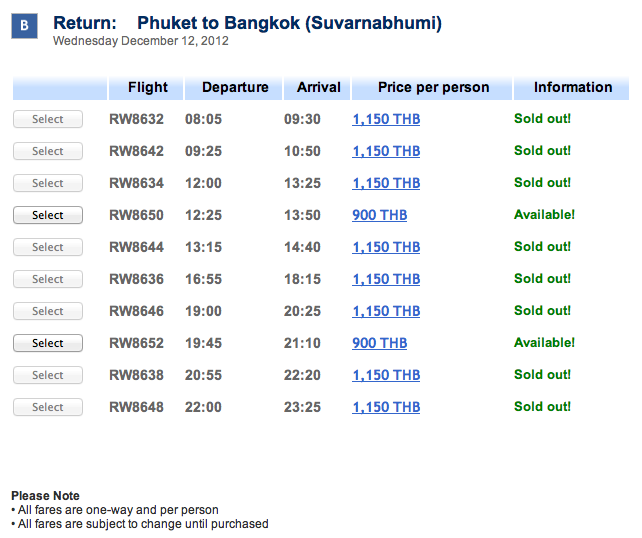
Task: Click the Flight column header
Action: pos(147,87)
